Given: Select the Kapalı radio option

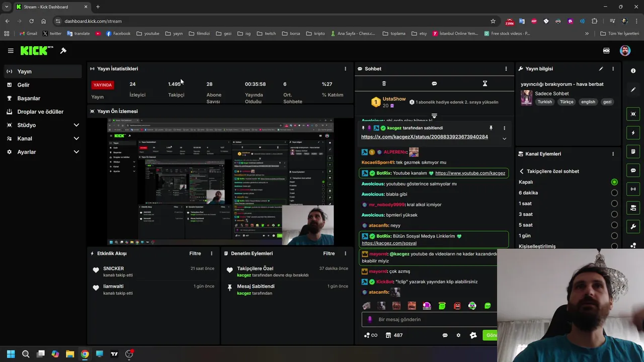Looking at the screenshot, I should pos(614,182).
